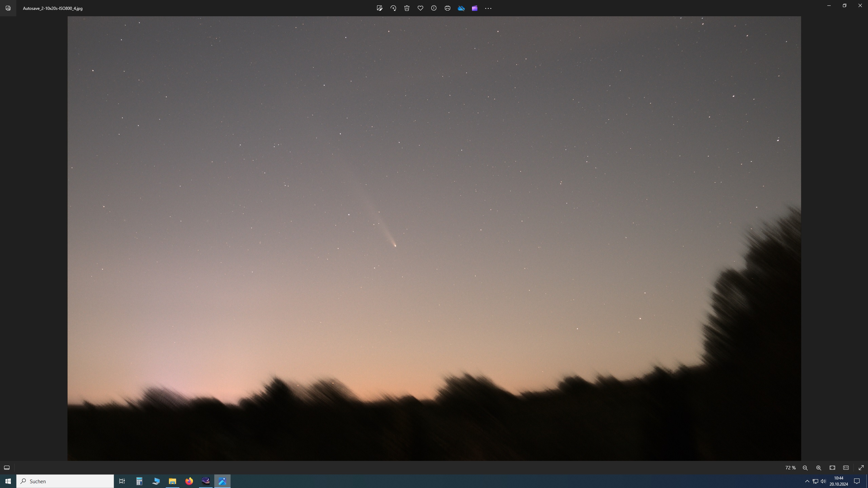The width and height of the screenshot is (868, 488).
Task: Open File Explorer from the taskbar
Action: (173, 481)
